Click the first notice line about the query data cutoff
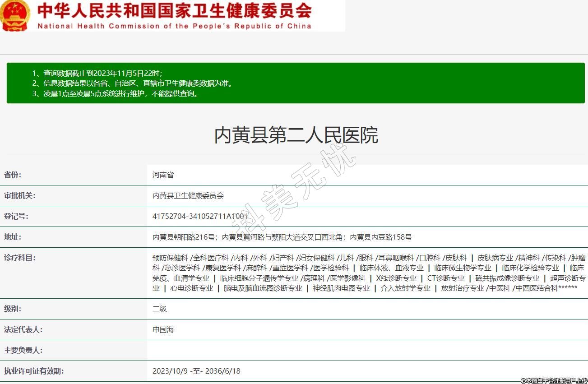The image size is (588, 384). tap(102, 73)
